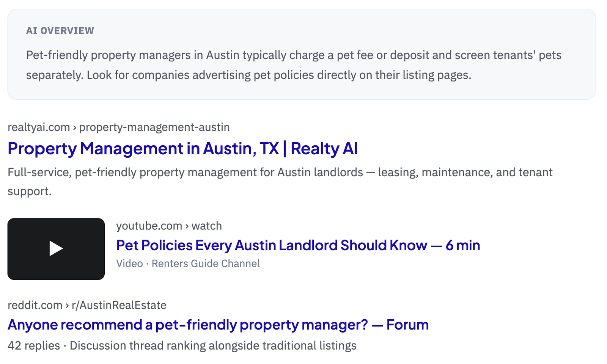Click 'Forum' label in Reddit title
The height and width of the screenshot is (364, 607).
click(x=407, y=325)
